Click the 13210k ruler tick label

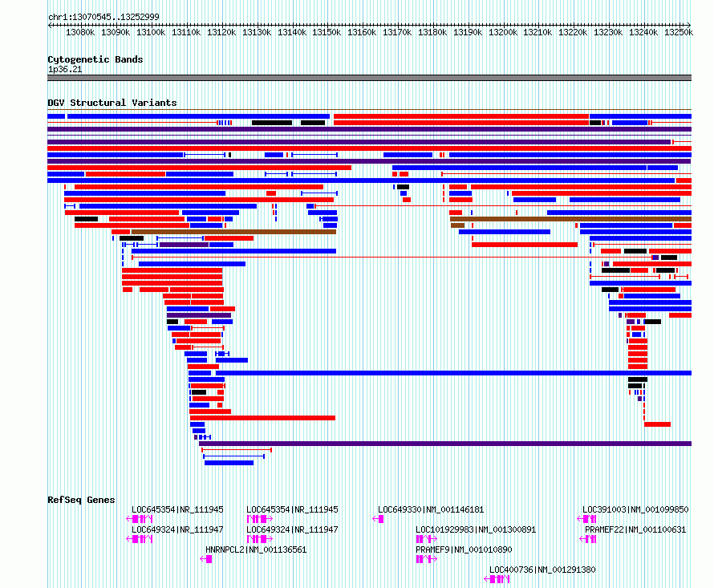click(x=538, y=32)
